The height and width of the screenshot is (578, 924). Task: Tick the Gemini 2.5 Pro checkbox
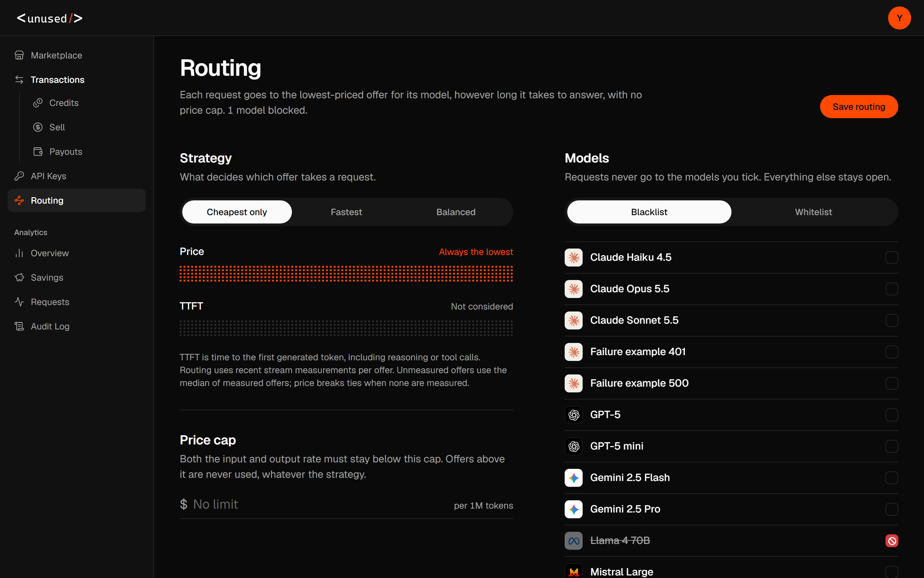(x=892, y=509)
